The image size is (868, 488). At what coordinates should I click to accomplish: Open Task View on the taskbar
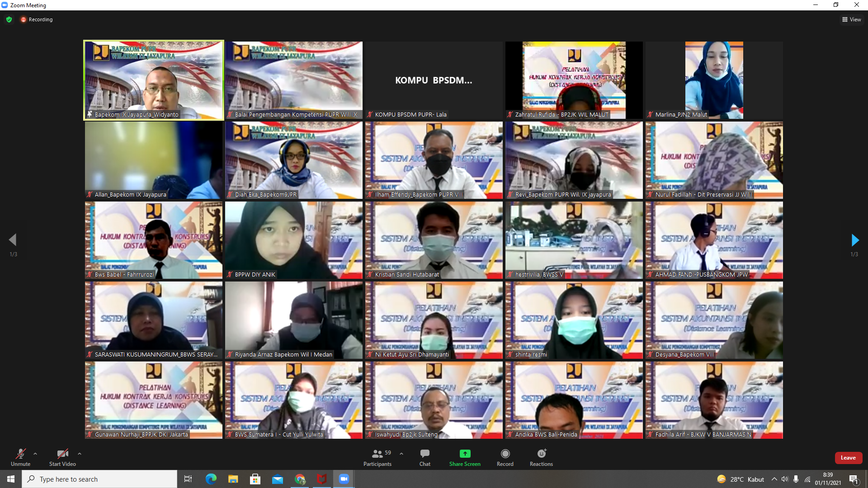188,479
